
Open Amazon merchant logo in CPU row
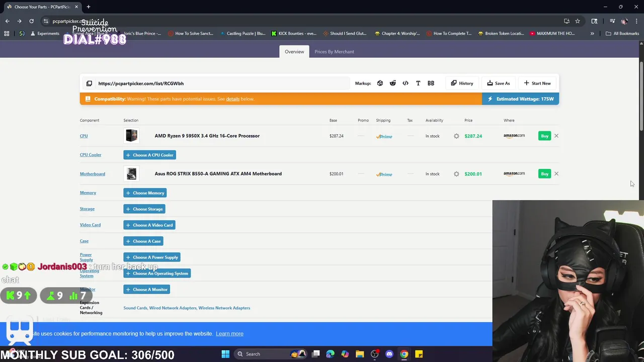click(x=514, y=136)
